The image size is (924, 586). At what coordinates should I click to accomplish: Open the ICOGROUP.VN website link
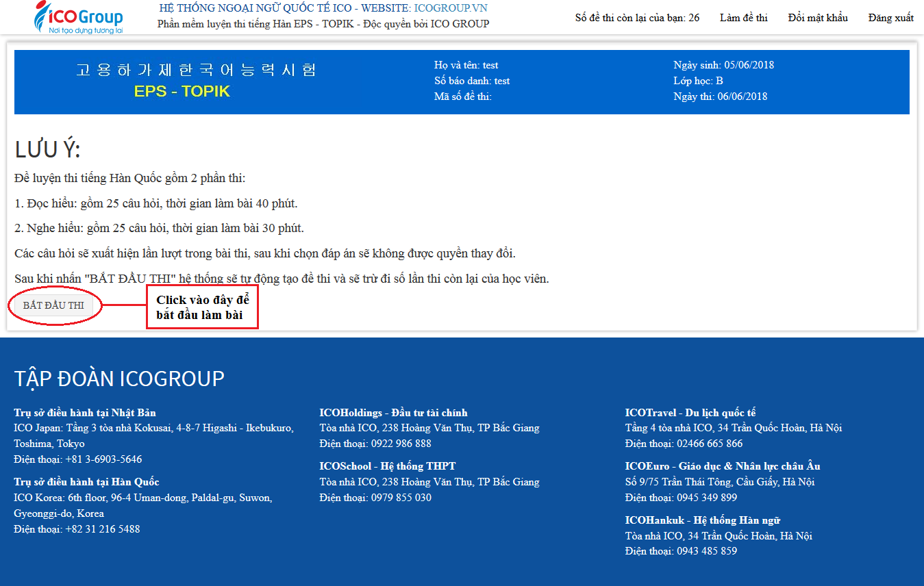click(x=451, y=8)
